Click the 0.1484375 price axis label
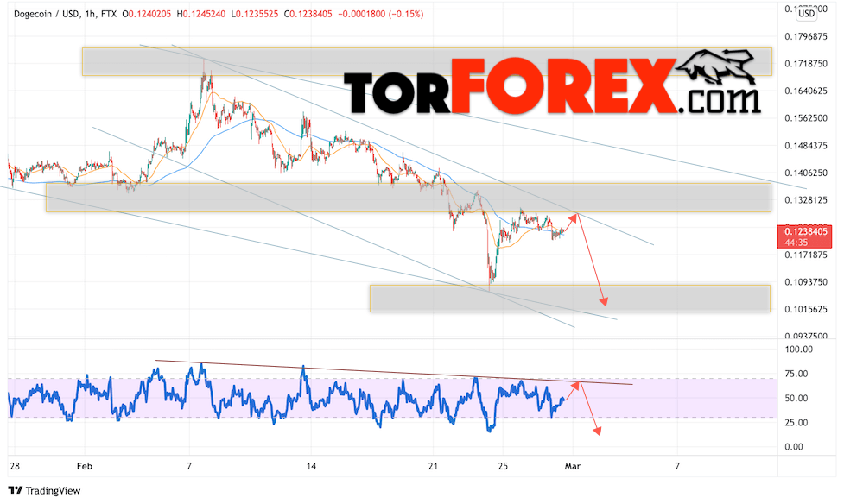The width and height of the screenshot is (844, 504). (806, 146)
